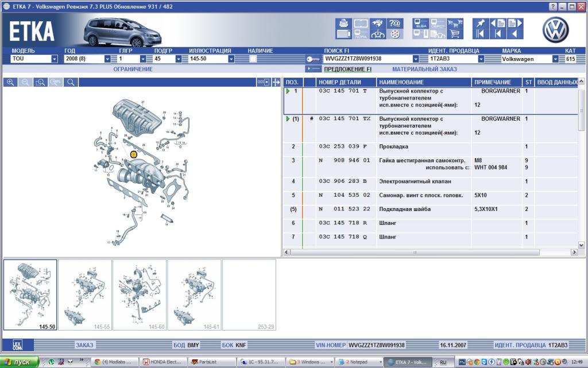Click the jump-to-first double bar arrow icon
The image size is (588, 368).
(x=481, y=34)
